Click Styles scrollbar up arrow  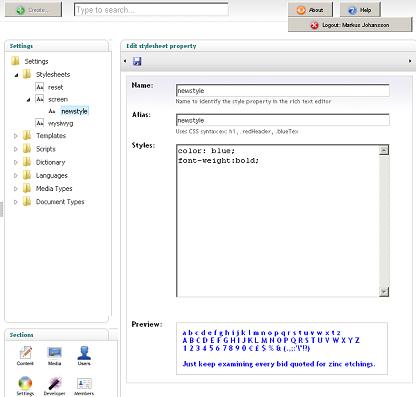click(x=384, y=150)
